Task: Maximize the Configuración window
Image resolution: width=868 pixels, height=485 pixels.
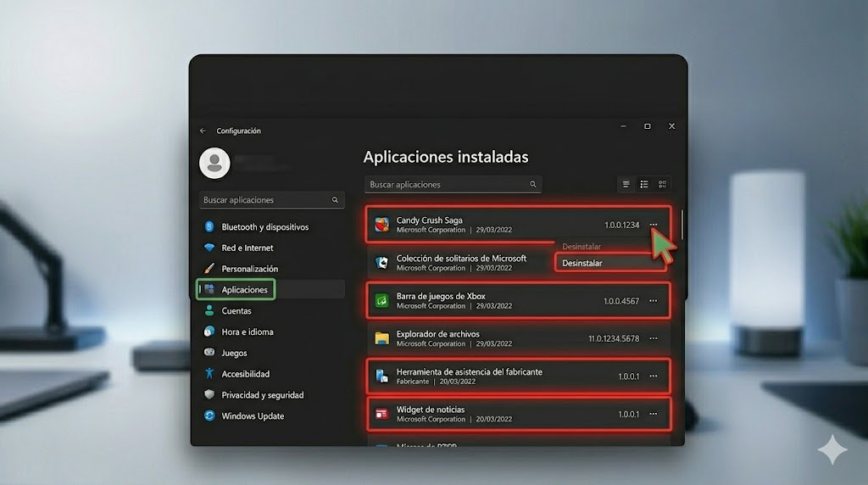Action: tap(647, 126)
